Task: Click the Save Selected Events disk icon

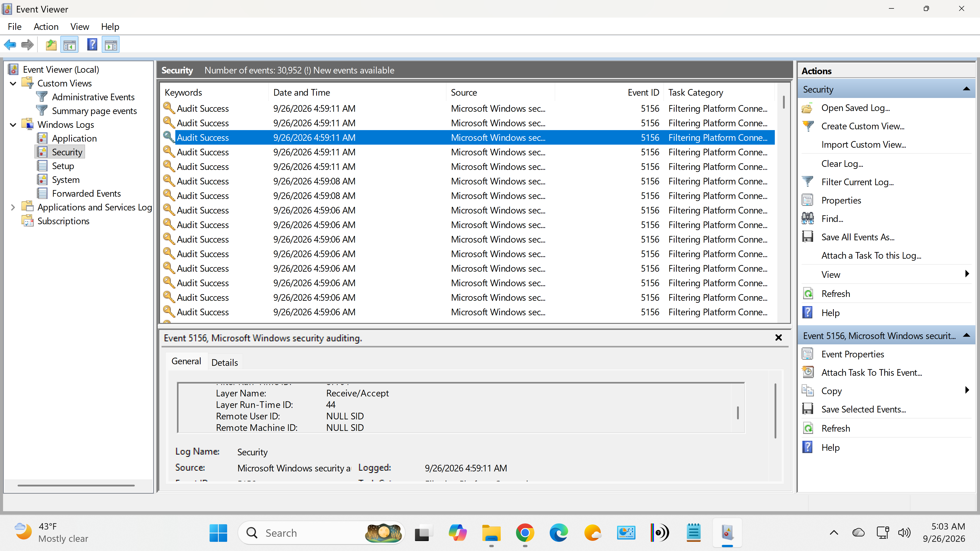Action: (x=807, y=409)
